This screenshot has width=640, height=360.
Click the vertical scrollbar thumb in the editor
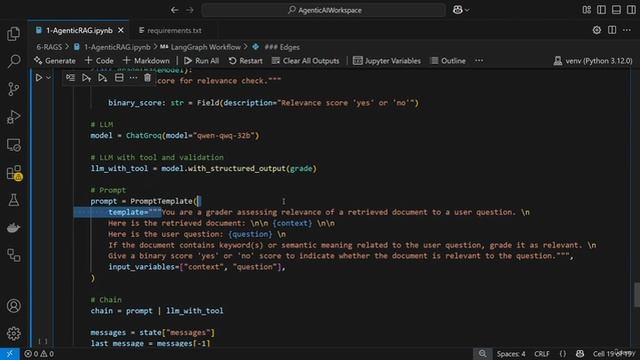click(636, 295)
